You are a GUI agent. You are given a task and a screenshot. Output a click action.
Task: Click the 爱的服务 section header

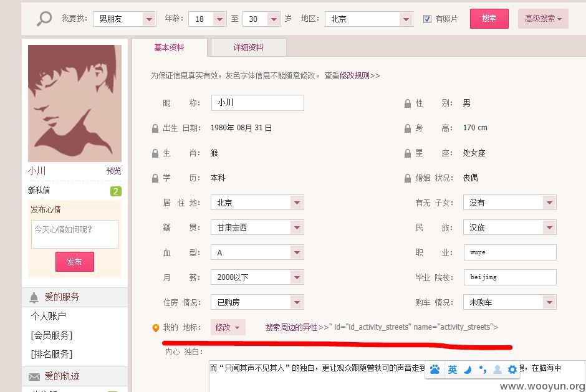[75, 297]
